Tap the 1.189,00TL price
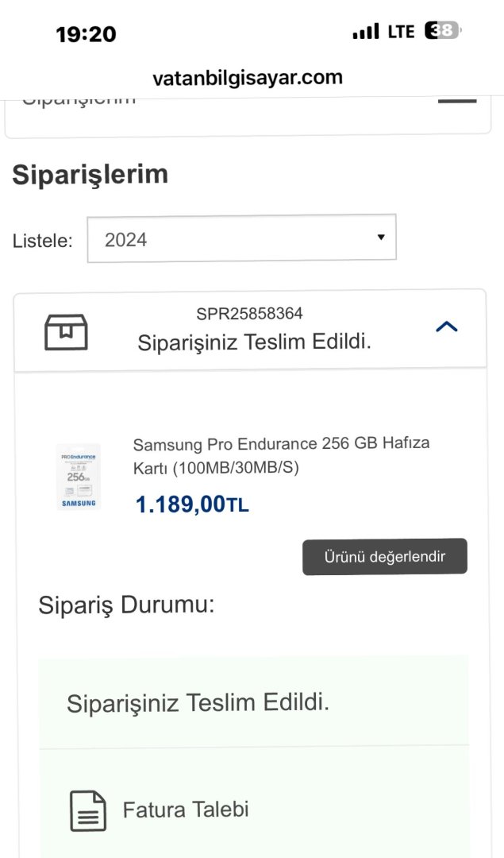 click(192, 504)
